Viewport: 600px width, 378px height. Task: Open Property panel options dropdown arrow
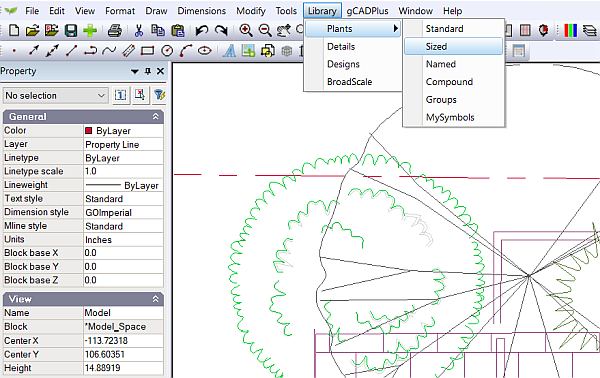click(135, 72)
